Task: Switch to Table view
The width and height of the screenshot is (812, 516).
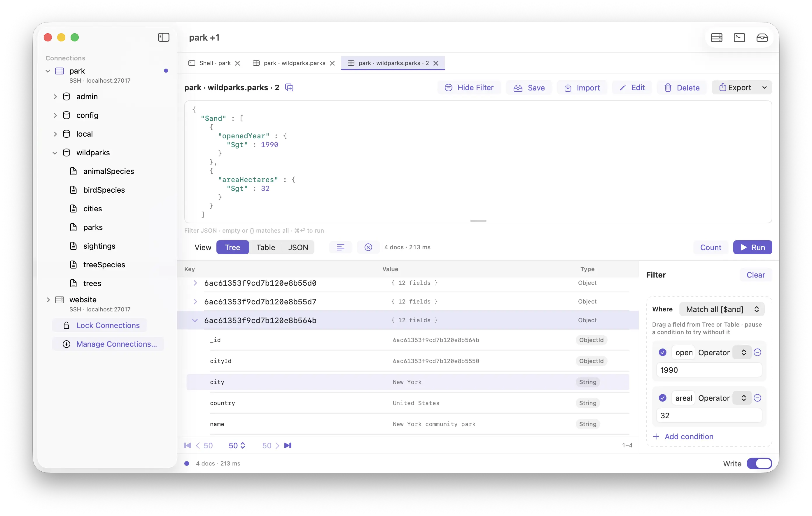Action: [x=265, y=247]
